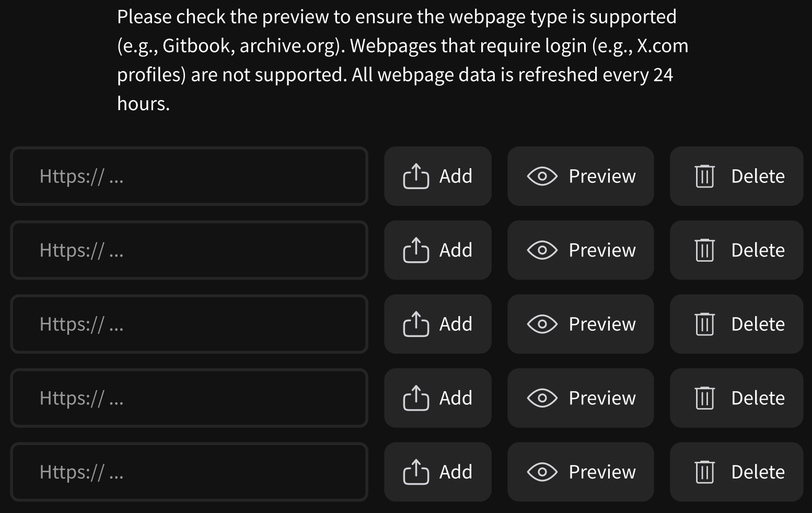Delete the second row's URL entry
This screenshot has width=812, height=513.
tap(736, 250)
